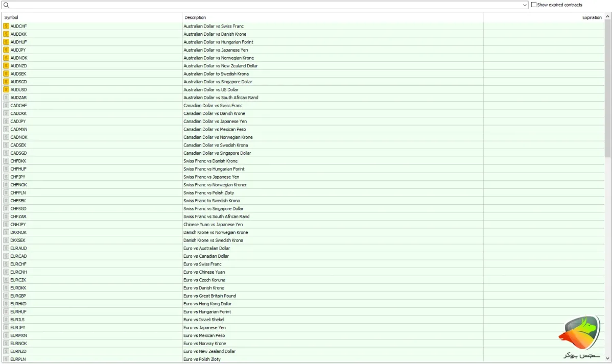
Task: Select the CHFHUF symbol text
Action: pyautogui.click(x=18, y=169)
